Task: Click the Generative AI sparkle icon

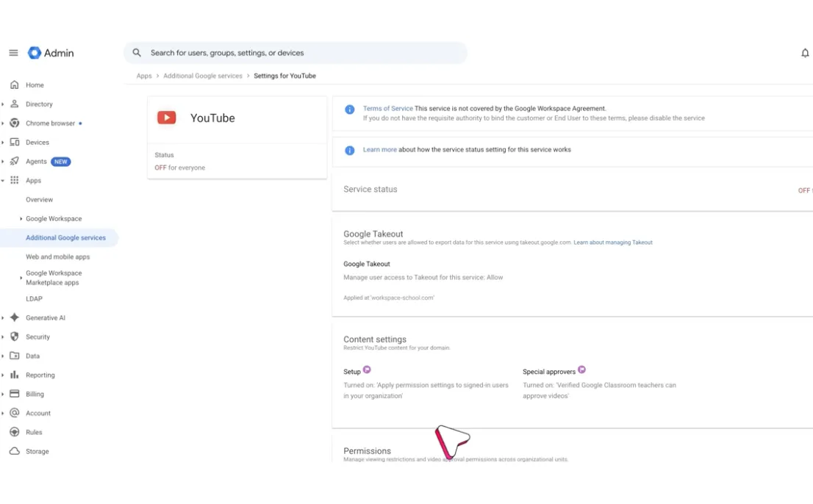Action: pyautogui.click(x=15, y=317)
